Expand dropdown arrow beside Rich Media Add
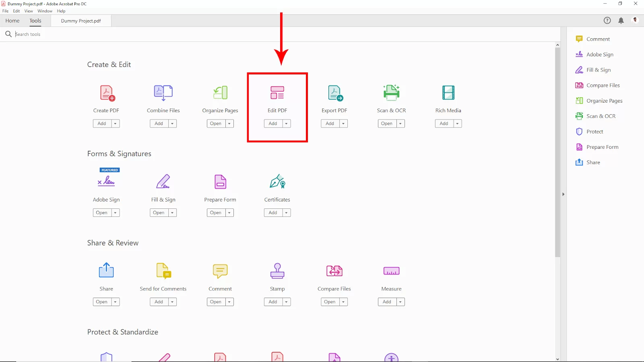This screenshot has height=362, width=644. (x=457, y=123)
